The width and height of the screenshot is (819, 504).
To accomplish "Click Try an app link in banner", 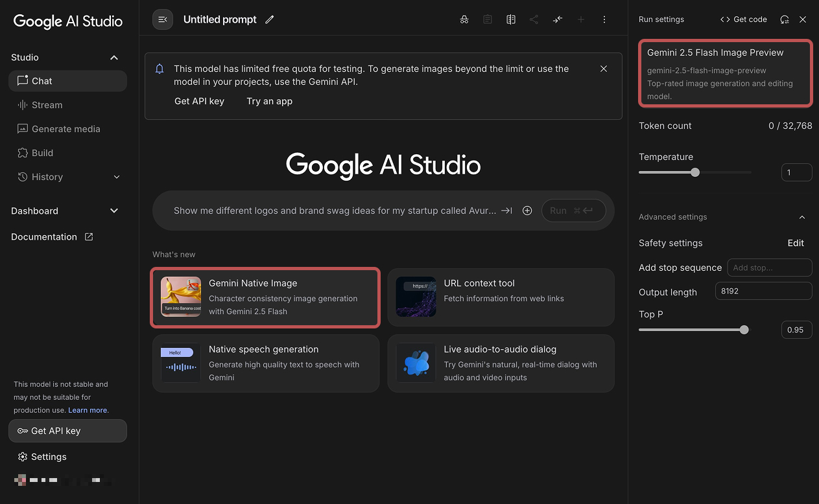I will coord(269,101).
